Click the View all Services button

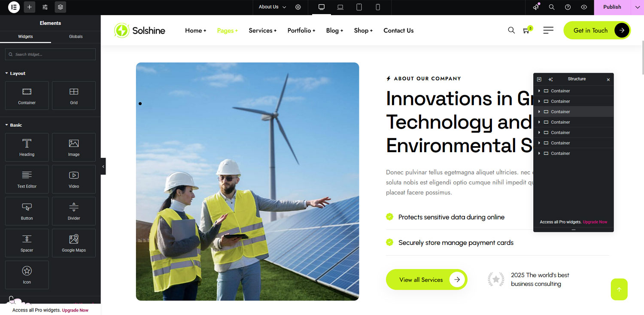pos(426,280)
